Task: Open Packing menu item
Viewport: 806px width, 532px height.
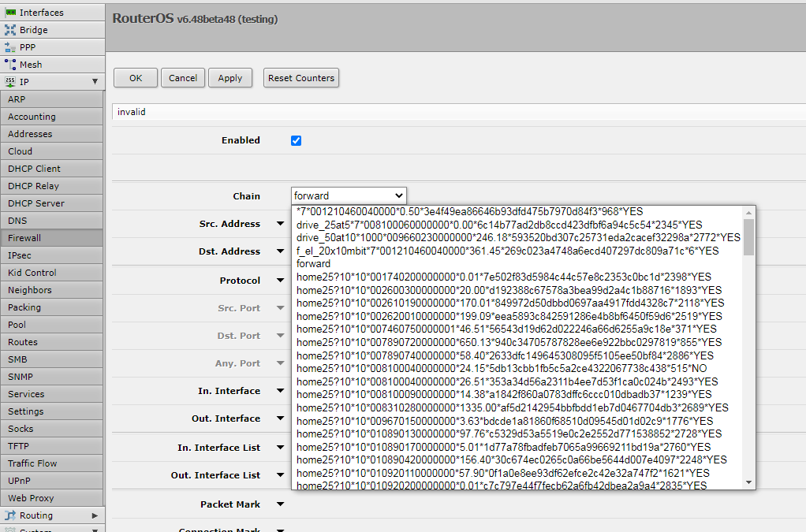Action: [52, 307]
